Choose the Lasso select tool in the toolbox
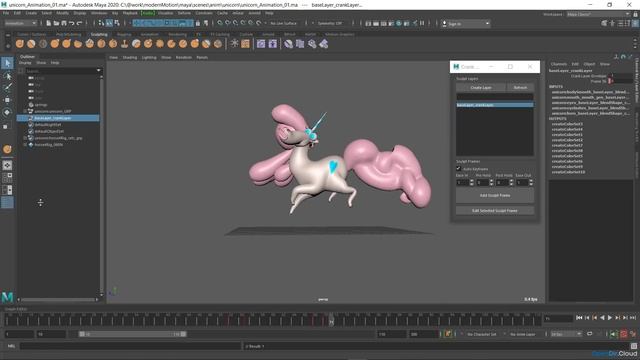The width and height of the screenshot is (640, 360). [7, 76]
